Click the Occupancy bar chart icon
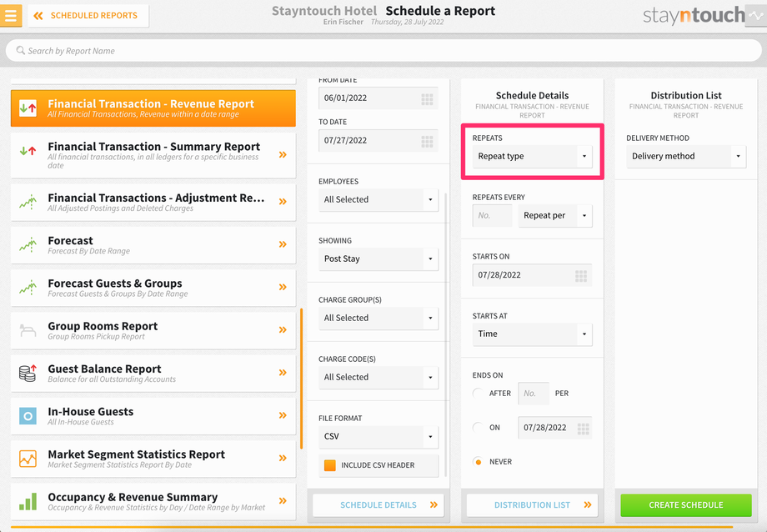The width and height of the screenshot is (767, 532). click(28, 501)
